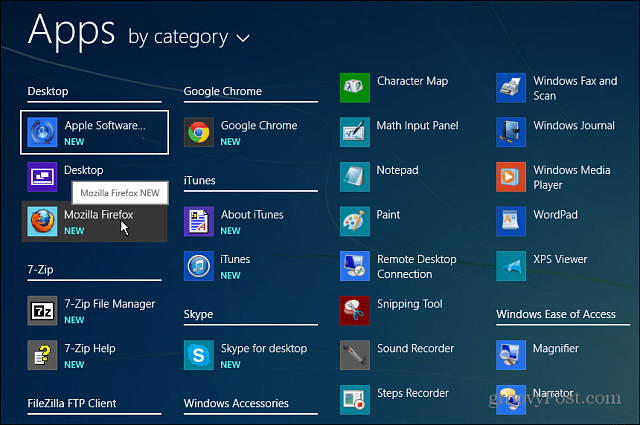
Task: Open the Magnifier icon
Action: coord(511,355)
